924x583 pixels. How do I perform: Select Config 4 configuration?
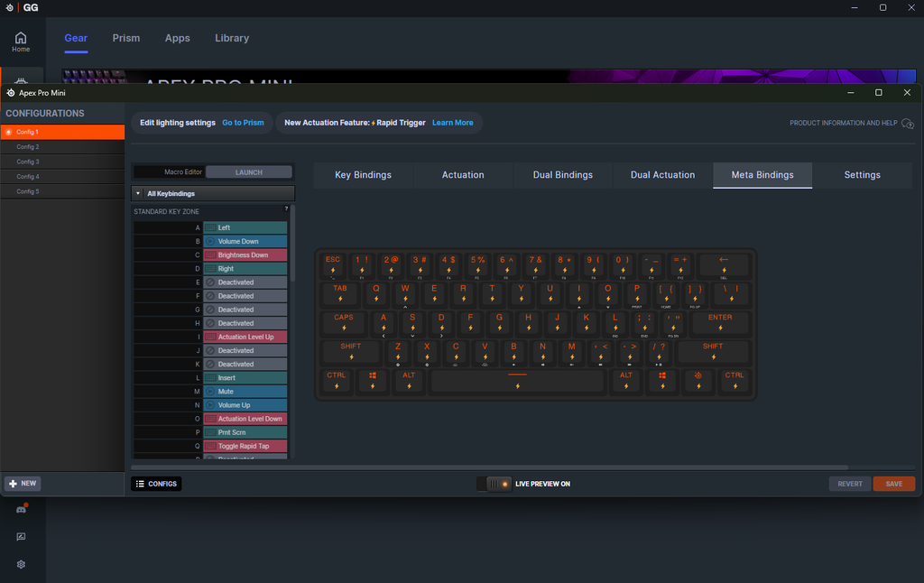(x=62, y=176)
